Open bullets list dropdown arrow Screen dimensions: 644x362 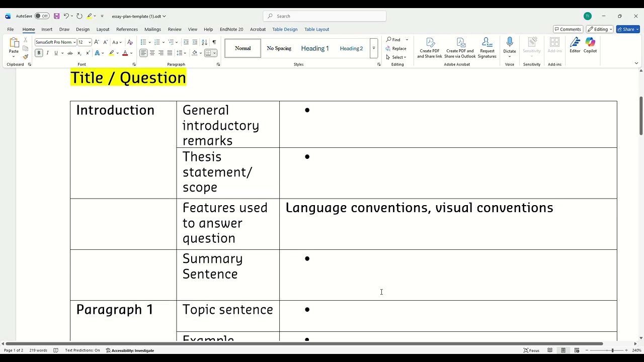point(149,42)
